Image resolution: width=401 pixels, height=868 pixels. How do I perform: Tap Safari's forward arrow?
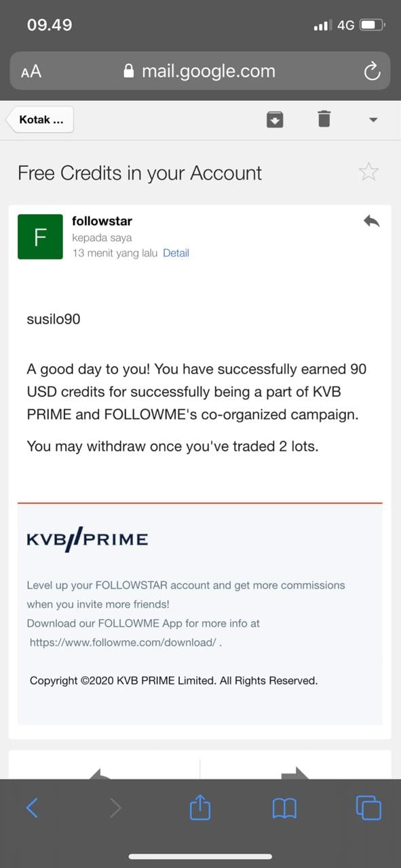[x=115, y=808]
